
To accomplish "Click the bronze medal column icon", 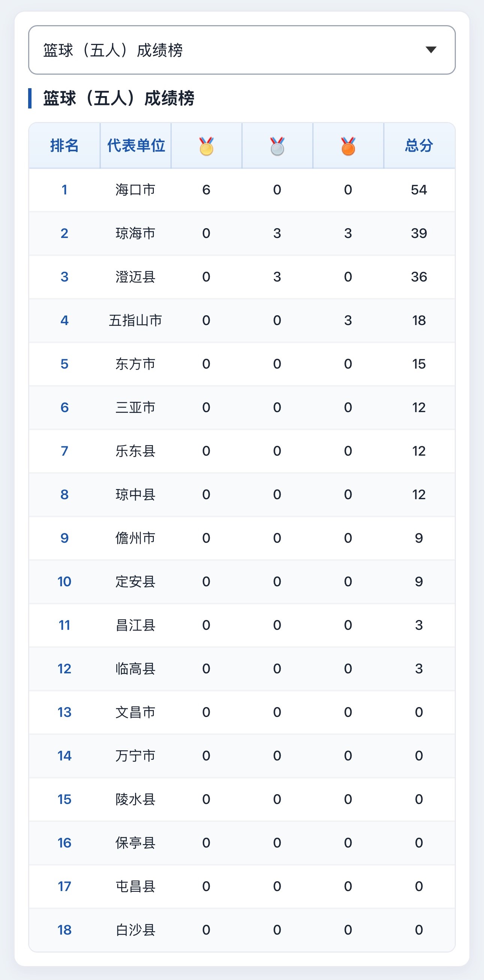I will coord(348,146).
